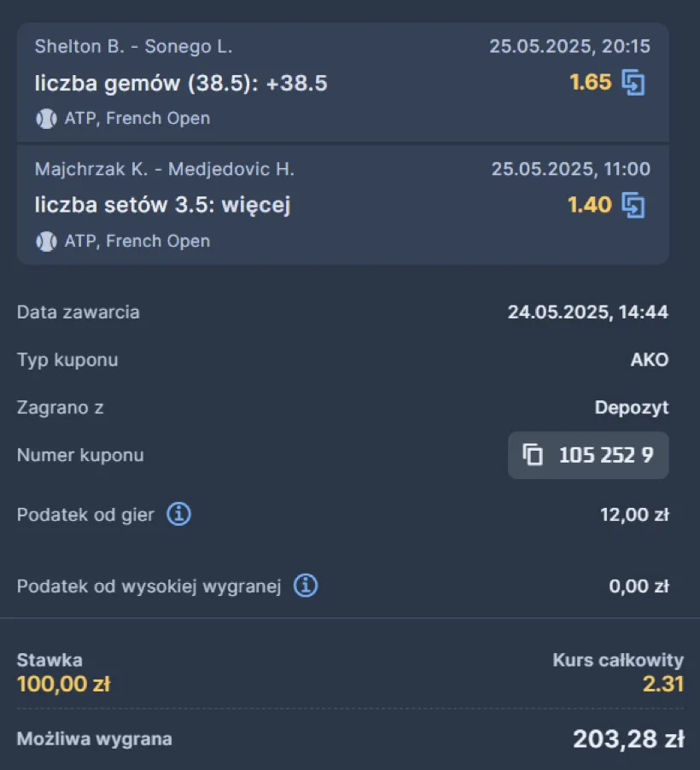The height and width of the screenshot is (770, 700).
Task: Open info for Podatek od wysokiej wygranej
Action: tap(306, 586)
